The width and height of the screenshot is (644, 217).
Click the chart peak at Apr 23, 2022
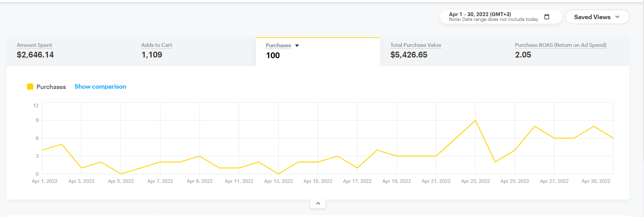(476, 120)
